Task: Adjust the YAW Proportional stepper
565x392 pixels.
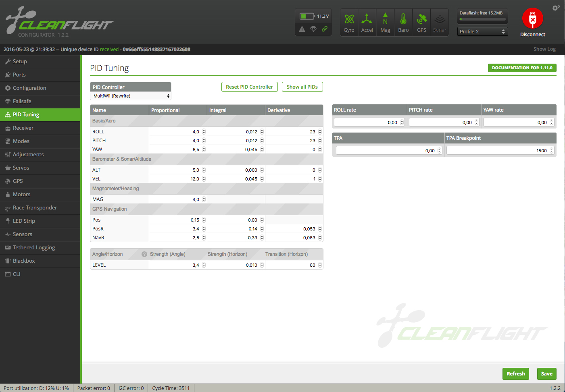Action: coord(204,149)
